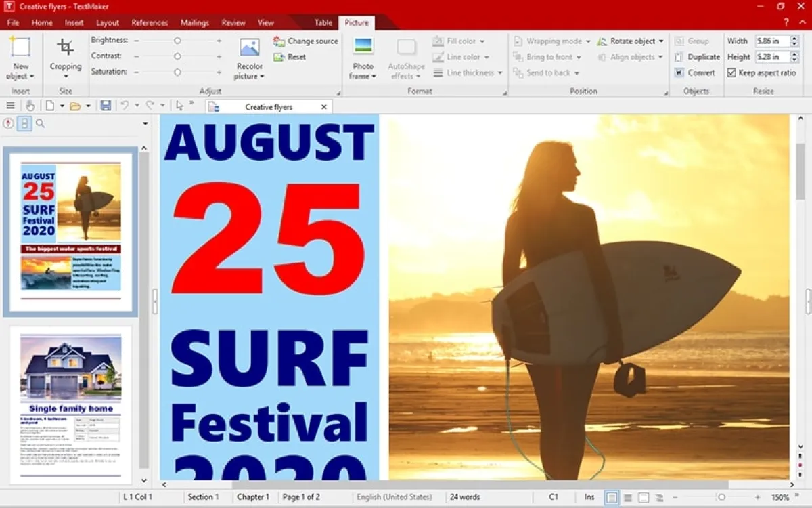Click the open folder icon
The height and width of the screenshot is (508, 812).
coord(75,106)
